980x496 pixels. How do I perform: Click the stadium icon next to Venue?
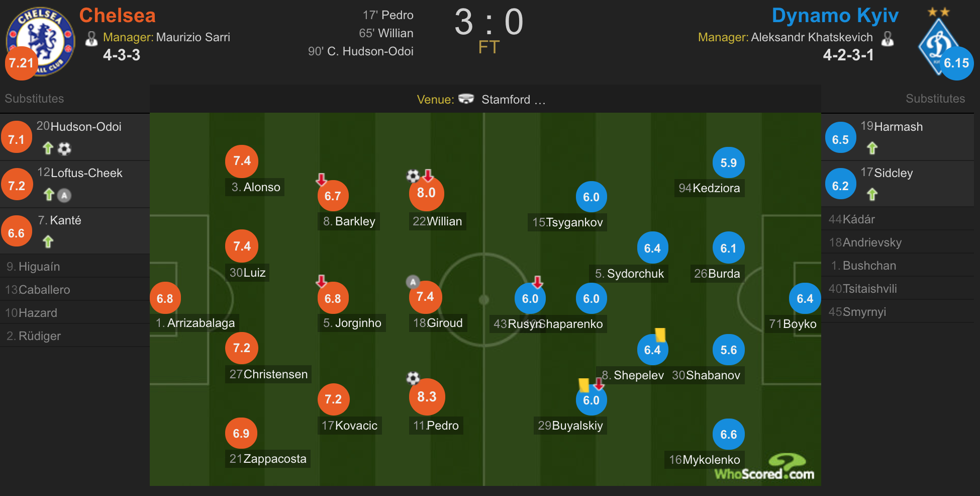coord(466,99)
